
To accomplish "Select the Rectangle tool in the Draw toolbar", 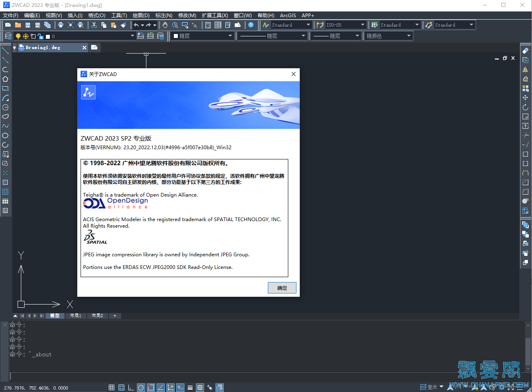I will (5, 88).
